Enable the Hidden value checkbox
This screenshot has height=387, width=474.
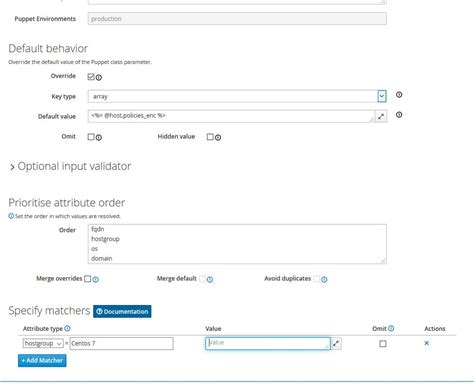coord(210,137)
